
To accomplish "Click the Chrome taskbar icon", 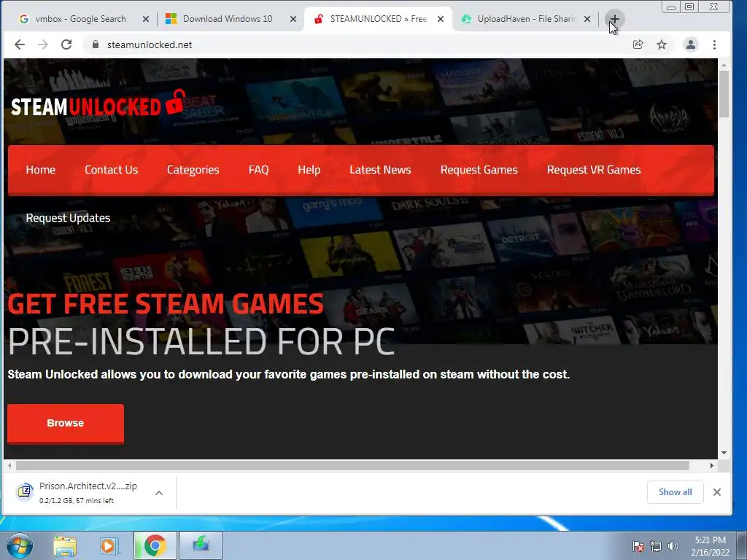I will tap(155, 545).
